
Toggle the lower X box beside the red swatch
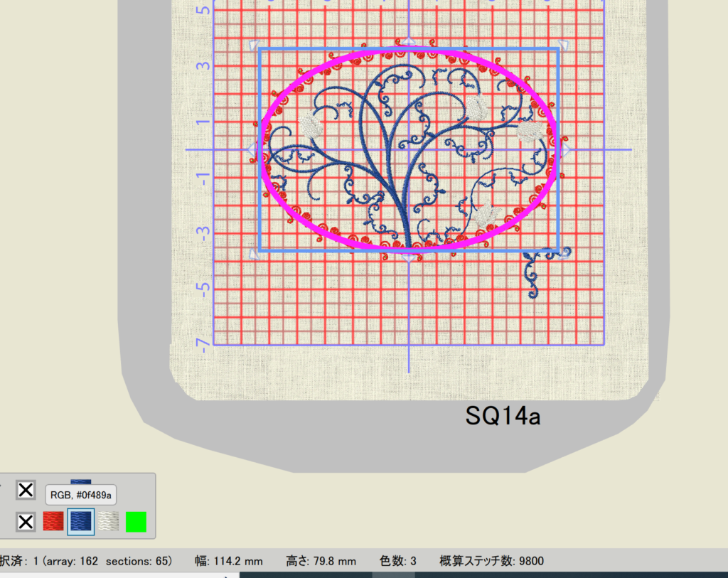click(26, 522)
